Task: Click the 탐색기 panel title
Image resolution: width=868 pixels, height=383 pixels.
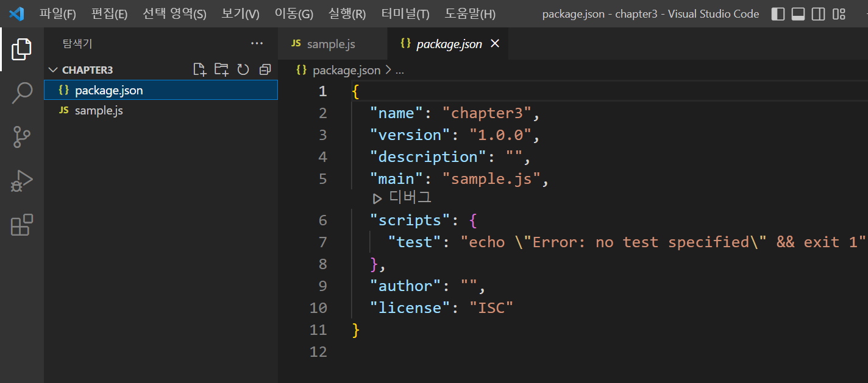Action: tap(77, 44)
